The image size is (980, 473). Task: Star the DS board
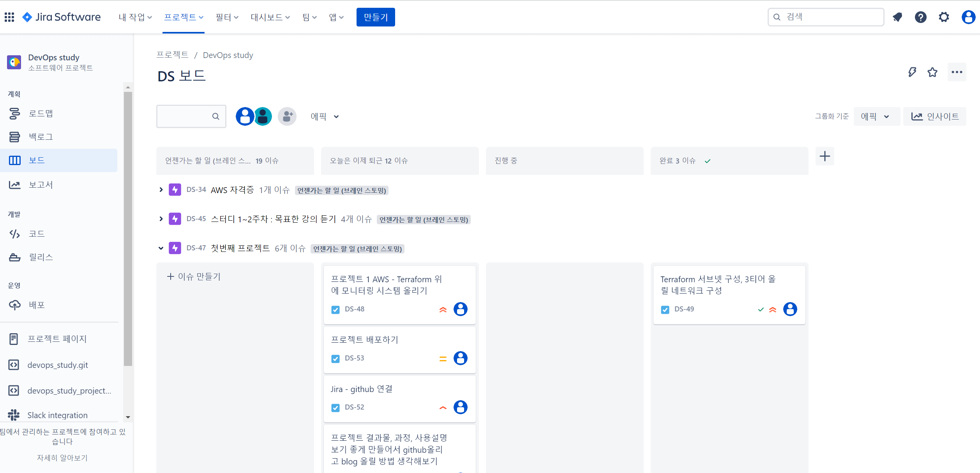pyautogui.click(x=932, y=72)
